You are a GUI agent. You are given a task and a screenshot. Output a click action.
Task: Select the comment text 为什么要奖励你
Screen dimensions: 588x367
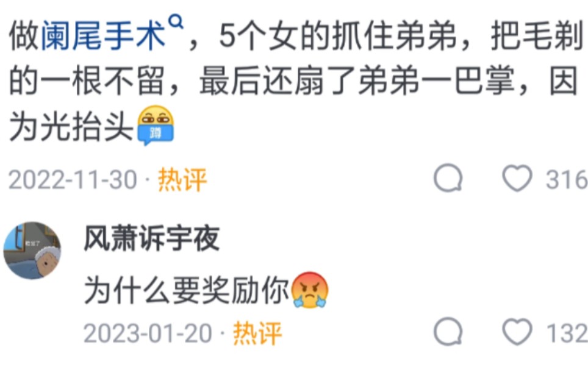tap(187, 291)
